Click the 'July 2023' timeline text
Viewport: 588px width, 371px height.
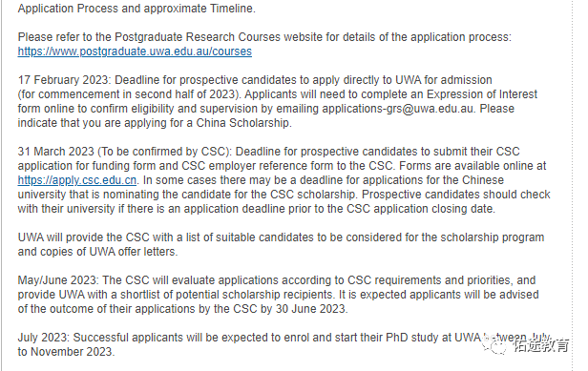[x=42, y=338]
